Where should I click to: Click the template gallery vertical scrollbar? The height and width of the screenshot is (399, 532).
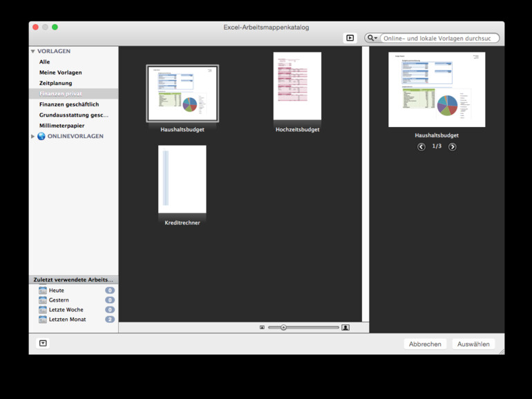tap(365, 184)
